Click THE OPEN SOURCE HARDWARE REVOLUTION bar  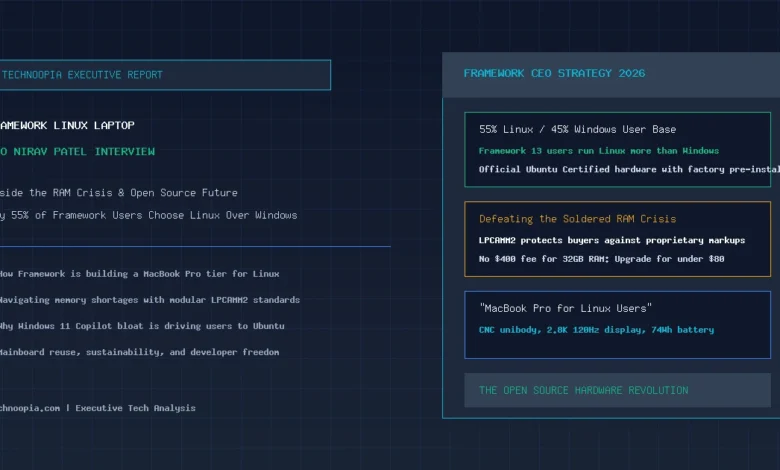(x=617, y=390)
